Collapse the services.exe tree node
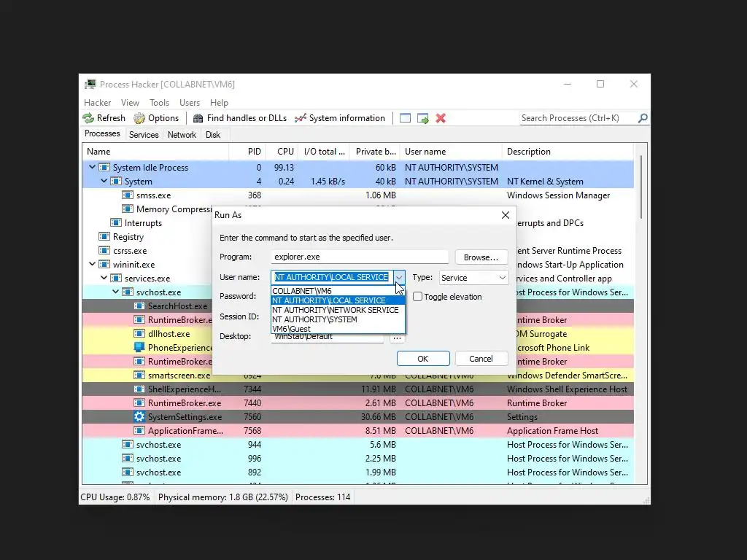 point(104,278)
